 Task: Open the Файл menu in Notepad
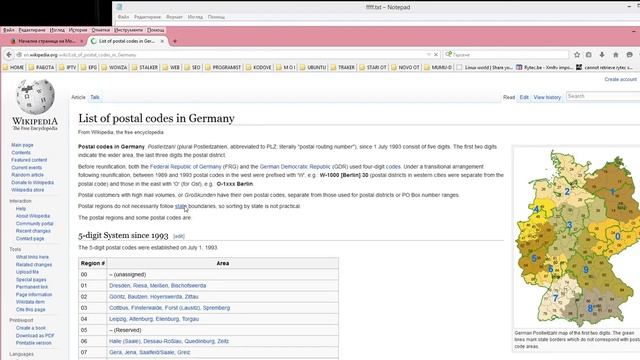[x=123, y=17]
